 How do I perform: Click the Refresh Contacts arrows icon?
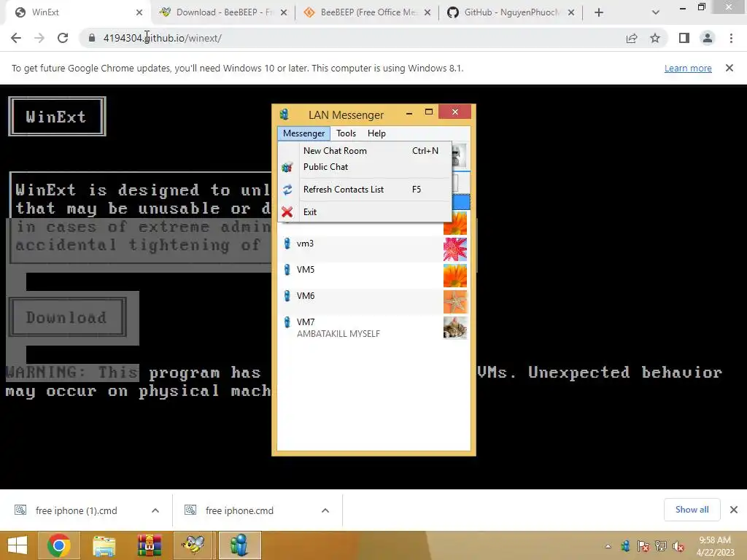click(x=287, y=190)
